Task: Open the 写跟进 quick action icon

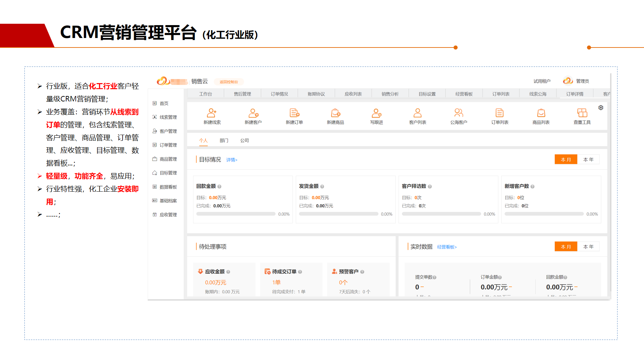Action: pos(376,113)
